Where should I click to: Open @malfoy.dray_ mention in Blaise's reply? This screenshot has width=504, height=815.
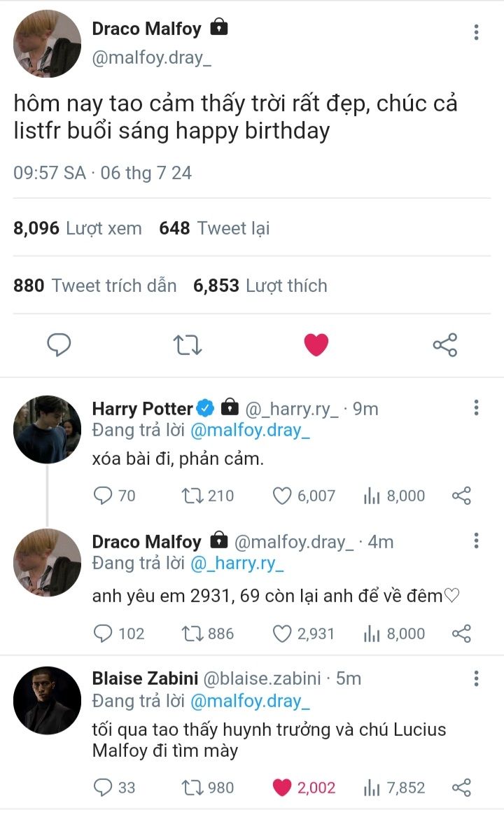point(250,701)
